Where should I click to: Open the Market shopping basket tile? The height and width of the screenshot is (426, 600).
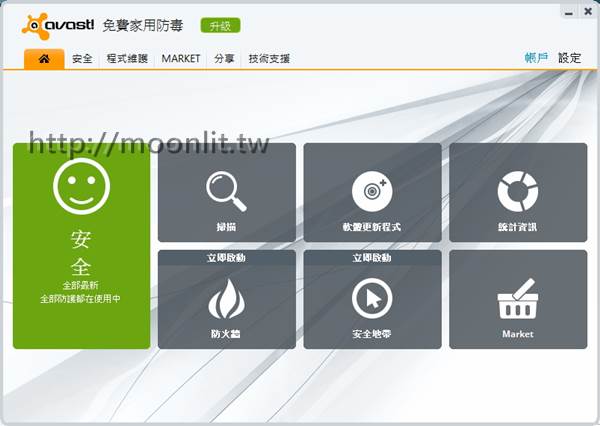(517, 300)
